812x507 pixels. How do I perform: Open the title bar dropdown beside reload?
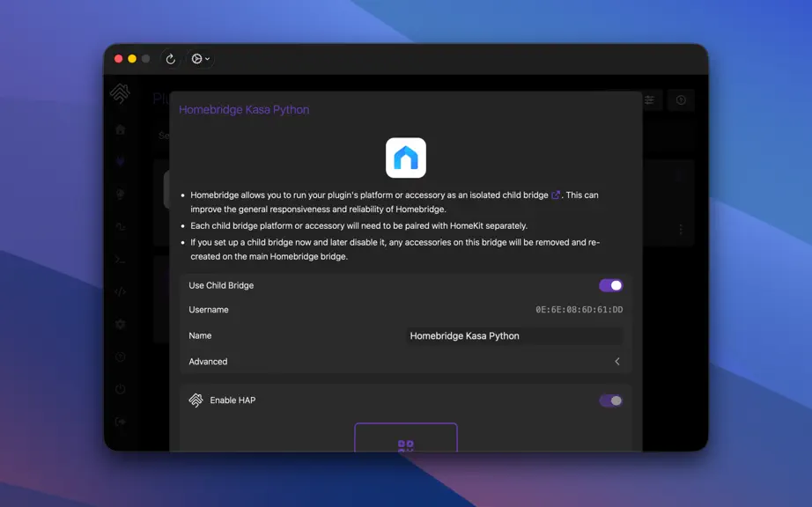coord(201,59)
